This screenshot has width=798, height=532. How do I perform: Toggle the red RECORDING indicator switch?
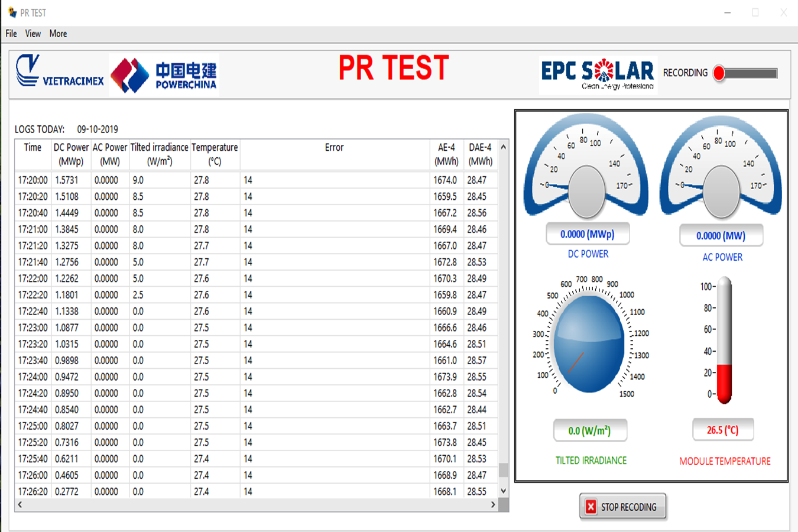point(719,73)
